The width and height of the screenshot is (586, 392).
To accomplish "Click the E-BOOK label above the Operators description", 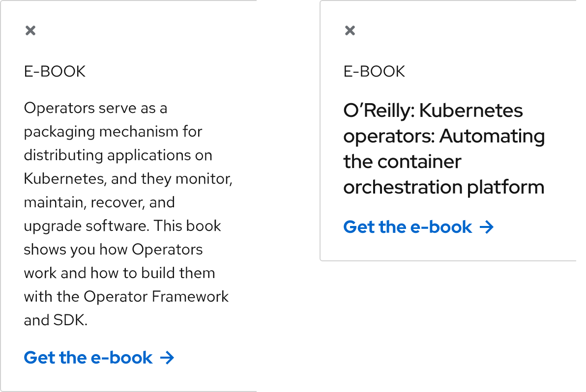I will (x=55, y=72).
